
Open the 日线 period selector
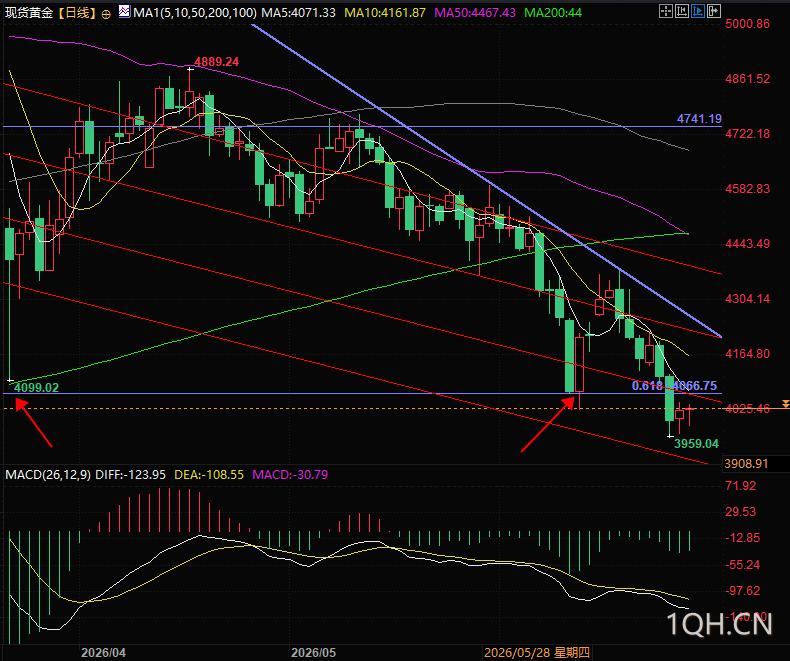[77, 13]
